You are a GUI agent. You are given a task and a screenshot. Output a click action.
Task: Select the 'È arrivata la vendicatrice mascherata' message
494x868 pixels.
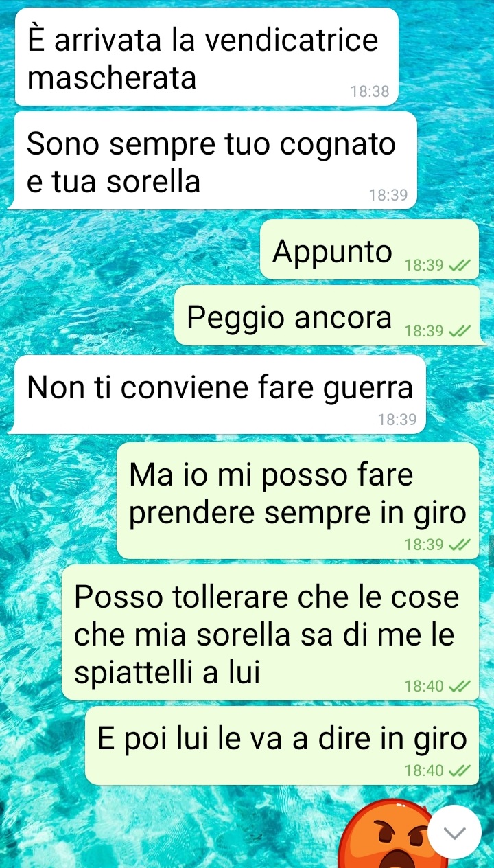point(206,57)
